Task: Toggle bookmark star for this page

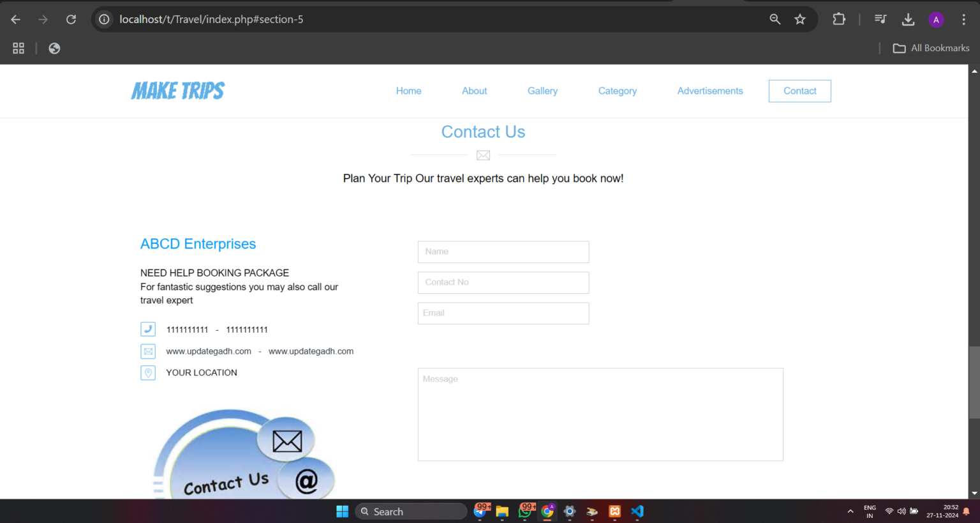Action: [800, 19]
